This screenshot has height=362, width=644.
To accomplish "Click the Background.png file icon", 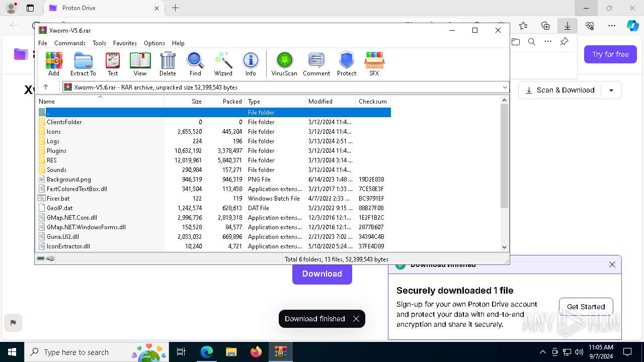I will [42, 179].
